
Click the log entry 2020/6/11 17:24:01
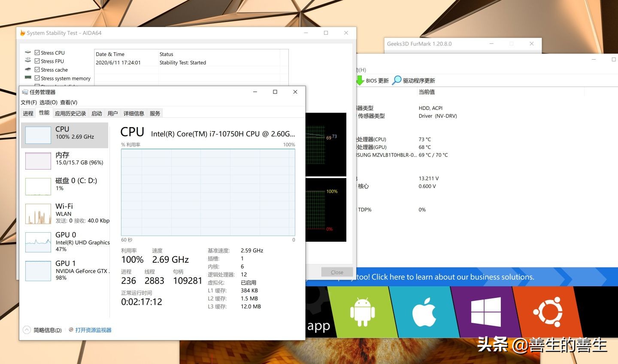click(x=118, y=63)
